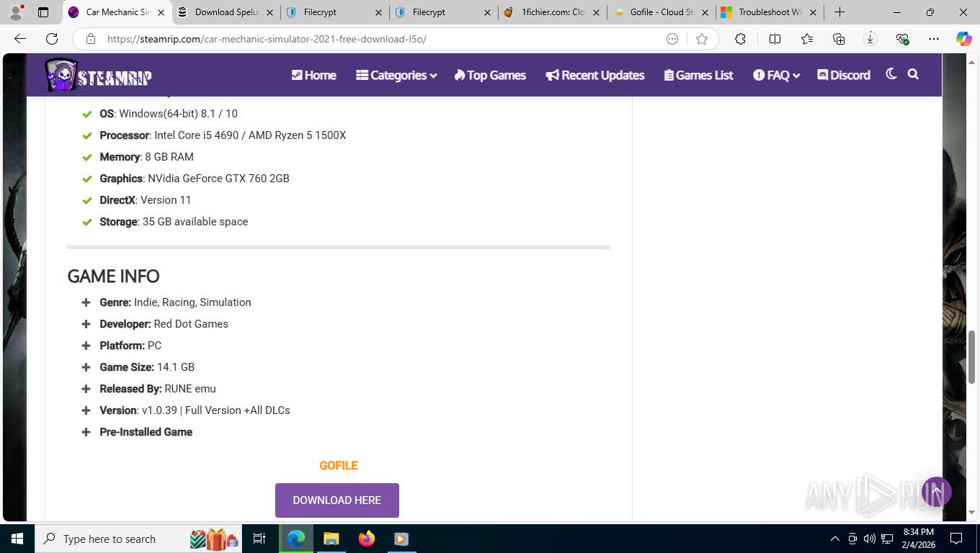Switch to the first Filecrypt tab
This screenshot has width=980, height=553.
click(x=336, y=12)
